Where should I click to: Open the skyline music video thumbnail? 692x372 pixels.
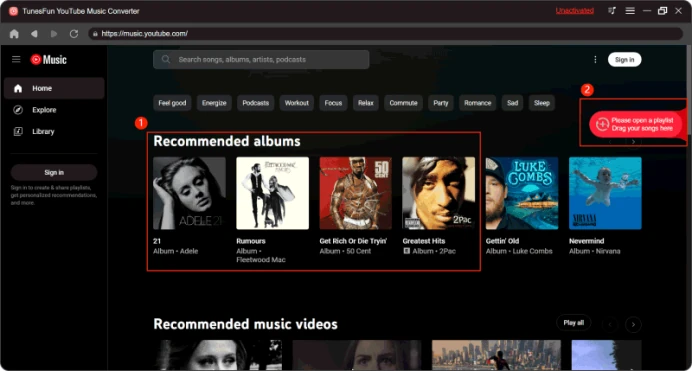[496, 355]
